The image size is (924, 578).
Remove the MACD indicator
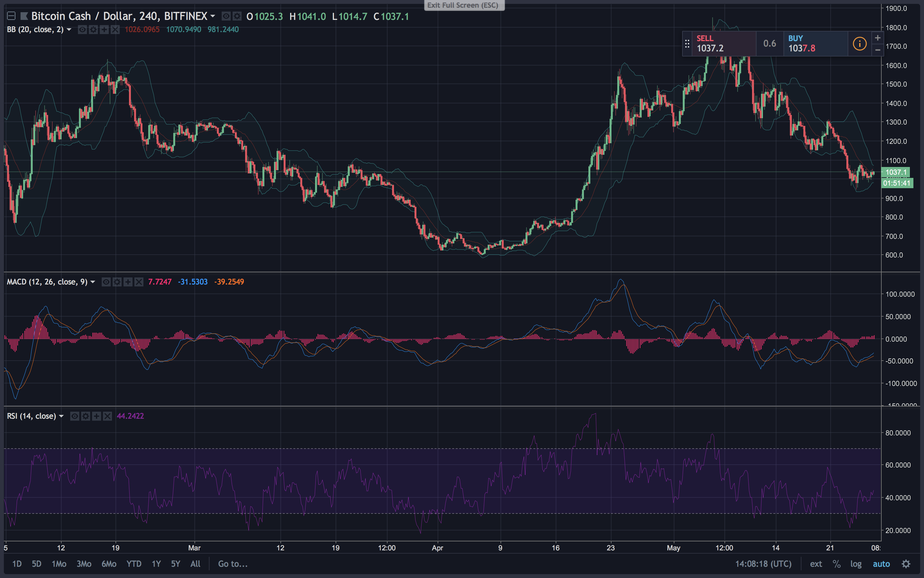point(139,282)
